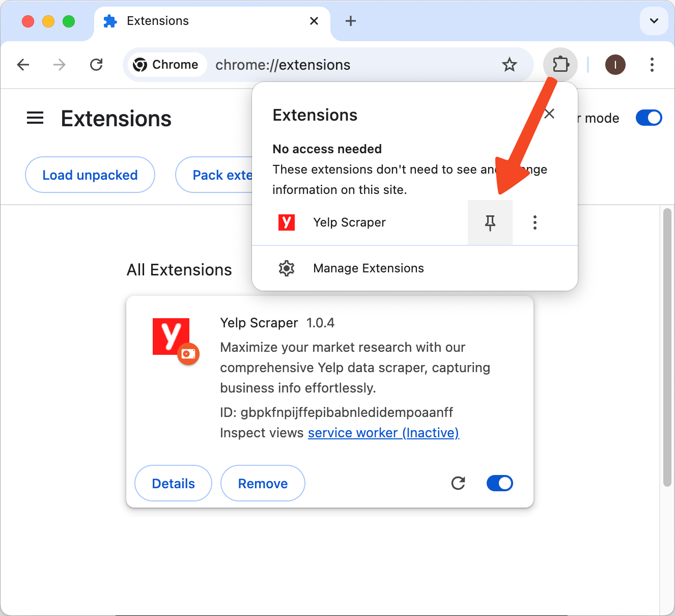Click the yellow macOS minimize button

pyautogui.click(x=48, y=21)
